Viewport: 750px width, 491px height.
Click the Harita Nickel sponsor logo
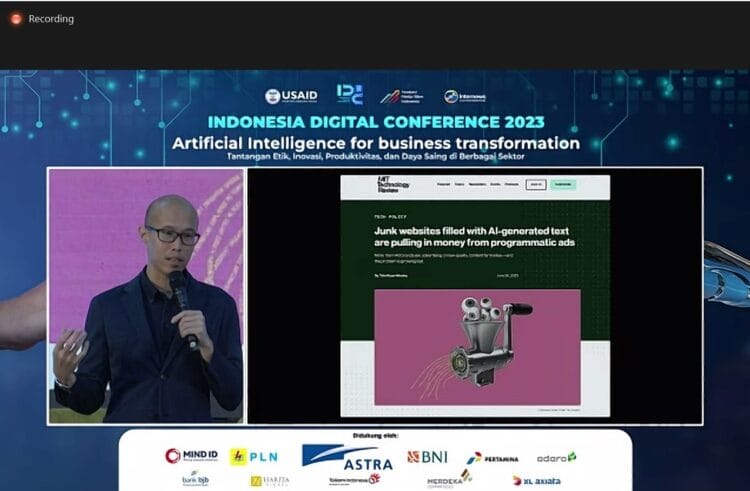[270, 480]
